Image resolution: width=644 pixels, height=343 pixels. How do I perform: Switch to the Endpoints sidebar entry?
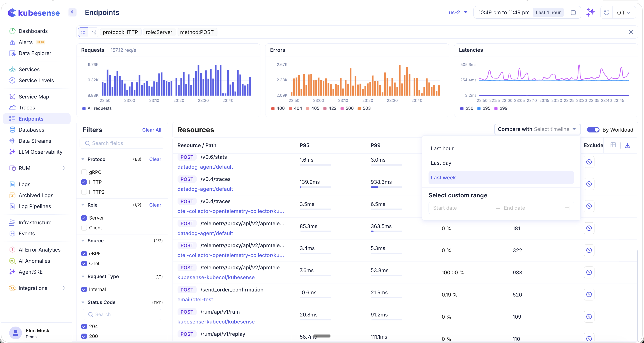pyautogui.click(x=31, y=119)
